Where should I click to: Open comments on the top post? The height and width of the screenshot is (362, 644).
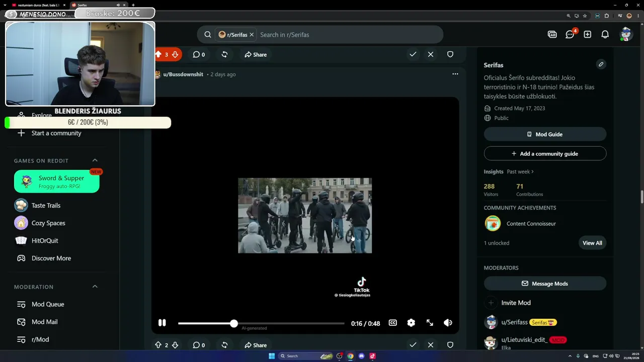199,54
